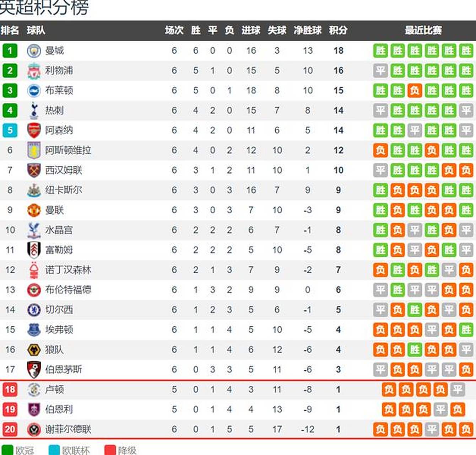Open team link 谢菲尔德联
Viewport: 476px width, 455px height.
click(x=68, y=429)
